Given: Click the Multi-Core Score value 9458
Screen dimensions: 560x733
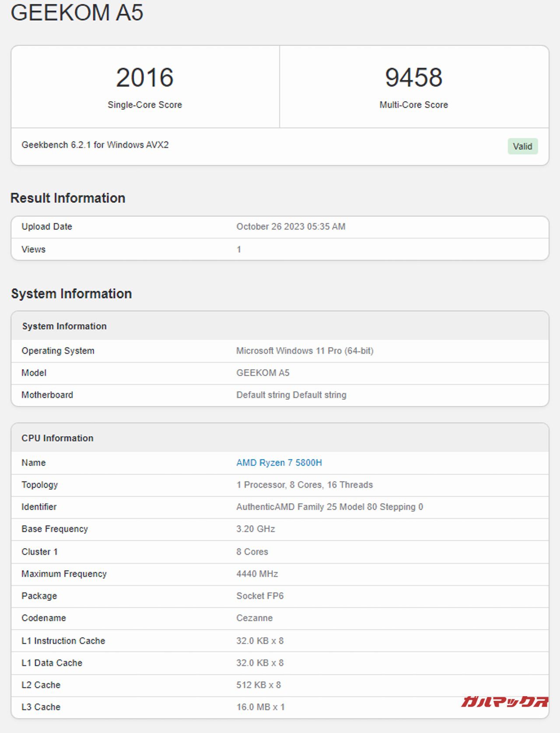Looking at the screenshot, I should coord(413,78).
